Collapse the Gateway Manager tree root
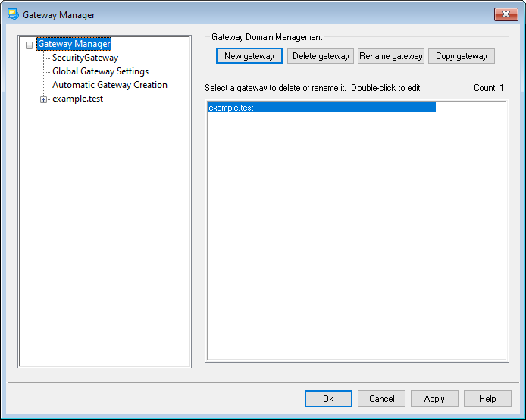 point(30,45)
